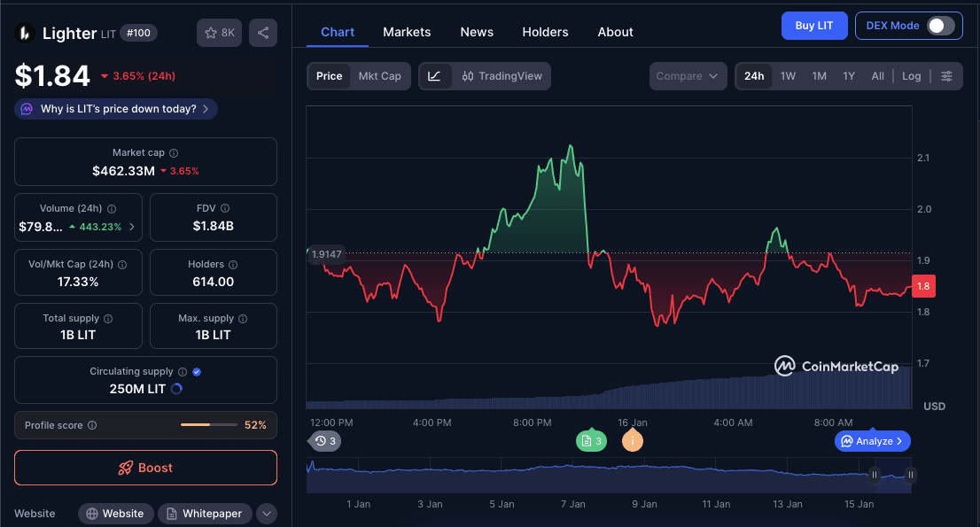980x527 pixels.
Task: Enable logarithmic scale with Log
Action: [x=911, y=76]
